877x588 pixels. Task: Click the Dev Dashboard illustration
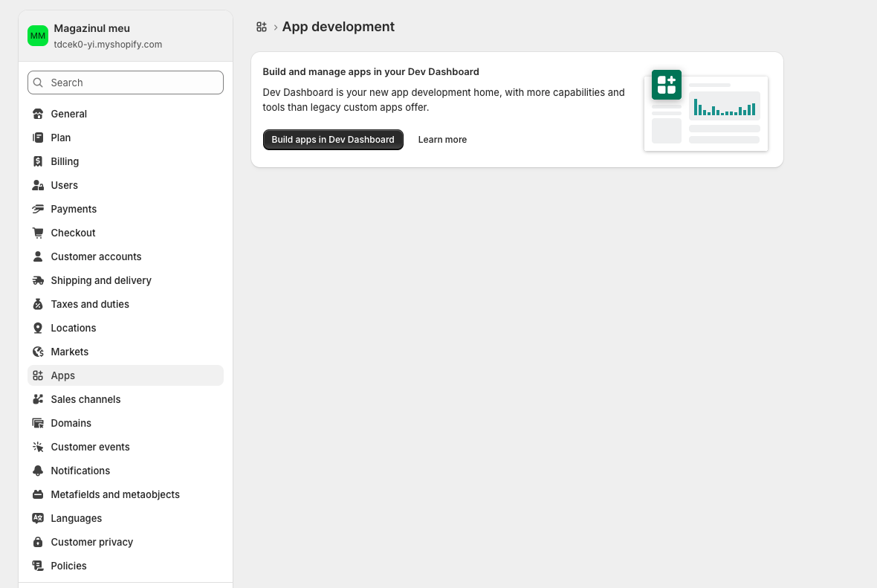coord(706,110)
